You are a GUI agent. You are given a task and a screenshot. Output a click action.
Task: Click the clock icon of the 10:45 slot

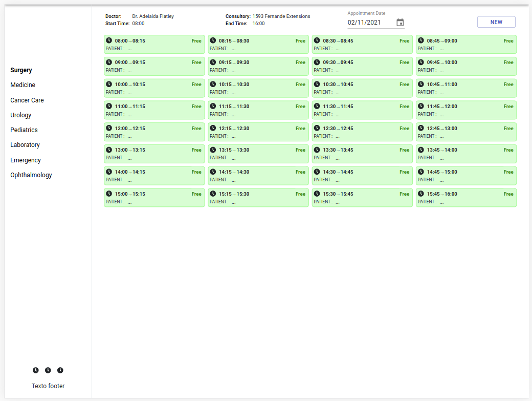coord(420,84)
